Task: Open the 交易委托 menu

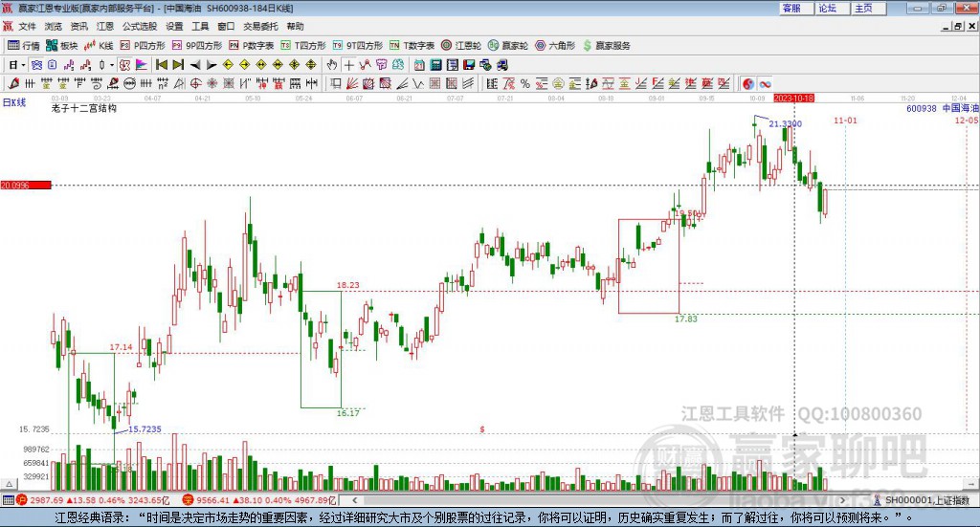Action: [x=260, y=26]
